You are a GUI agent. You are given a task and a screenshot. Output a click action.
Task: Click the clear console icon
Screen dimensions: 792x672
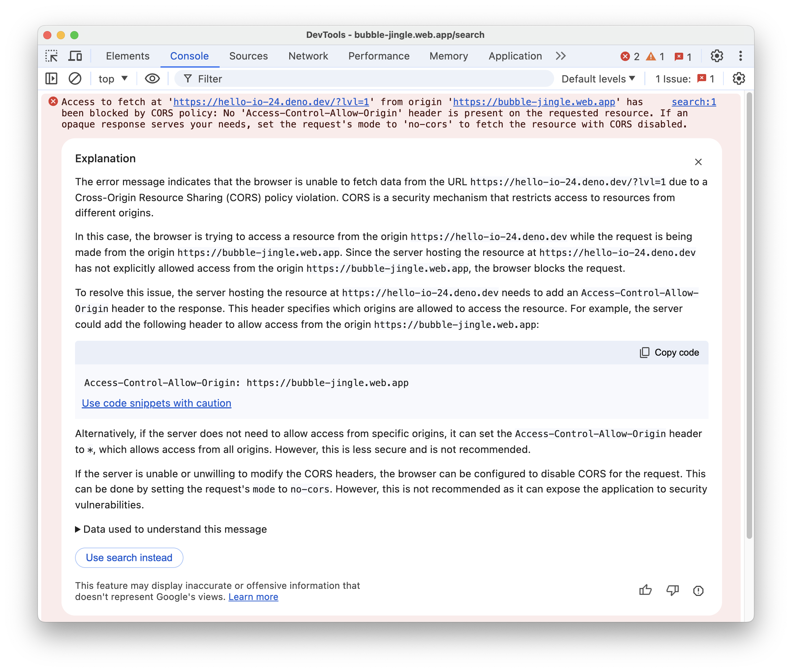(75, 79)
